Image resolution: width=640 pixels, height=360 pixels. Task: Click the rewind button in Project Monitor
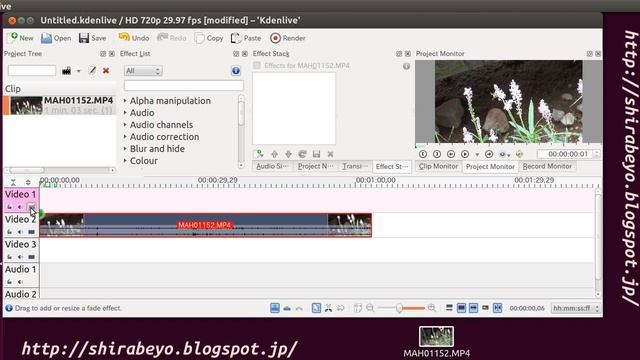451,154
